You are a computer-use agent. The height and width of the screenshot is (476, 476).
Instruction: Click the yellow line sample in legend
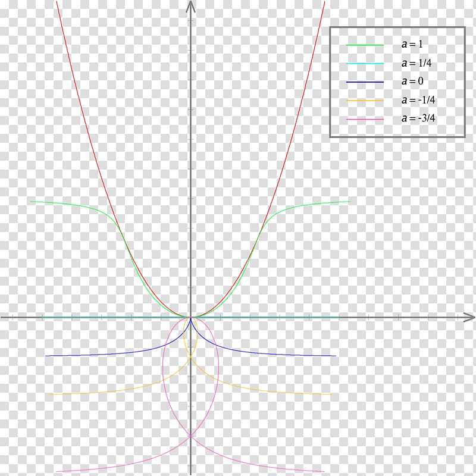point(365,101)
